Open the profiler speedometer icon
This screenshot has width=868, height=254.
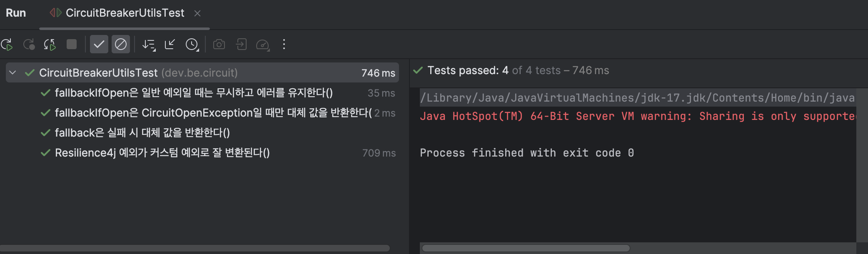(263, 45)
